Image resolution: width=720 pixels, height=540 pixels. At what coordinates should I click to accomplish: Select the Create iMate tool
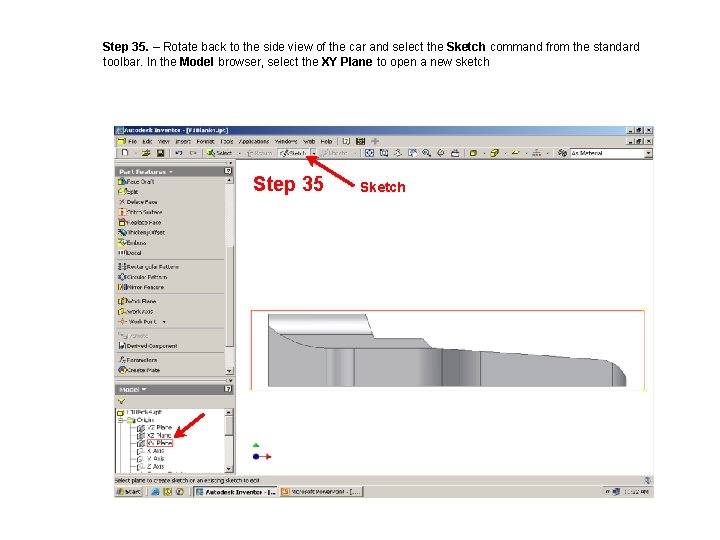pyautogui.click(x=139, y=370)
